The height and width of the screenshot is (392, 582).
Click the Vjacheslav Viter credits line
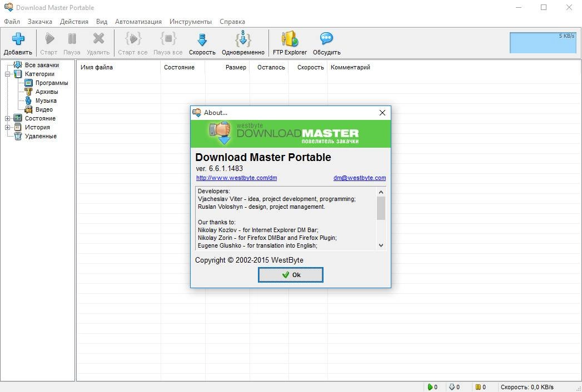pyautogui.click(x=276, y=199)
